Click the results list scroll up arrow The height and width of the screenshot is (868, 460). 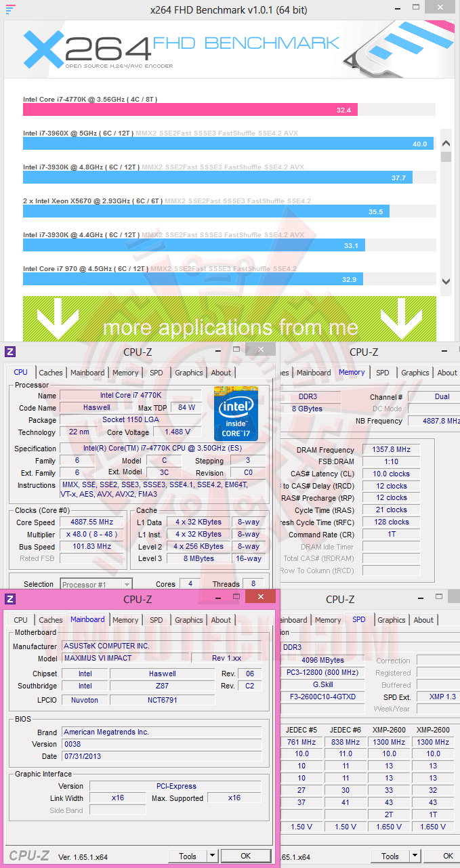point(446,144)
